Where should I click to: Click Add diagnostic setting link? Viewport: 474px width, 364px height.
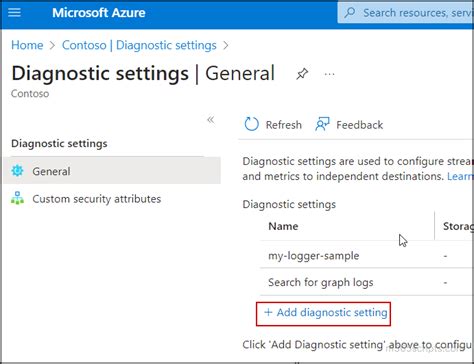point(326,313)
